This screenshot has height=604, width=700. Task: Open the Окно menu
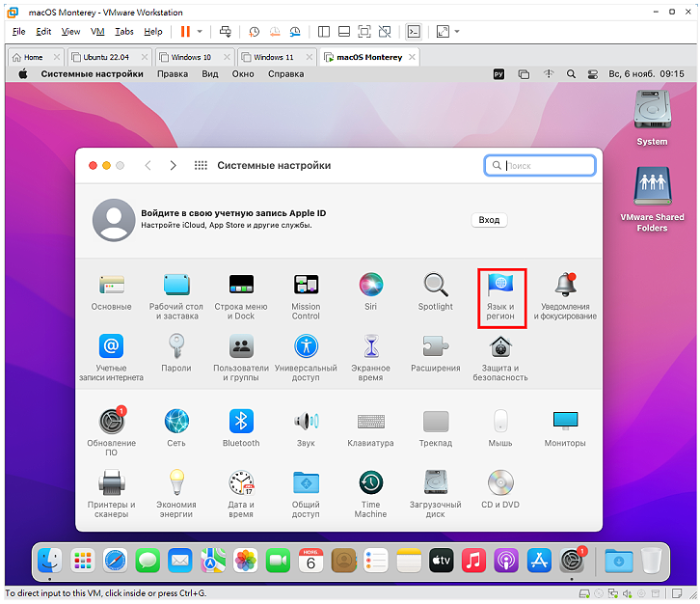[x=243, y=74]
